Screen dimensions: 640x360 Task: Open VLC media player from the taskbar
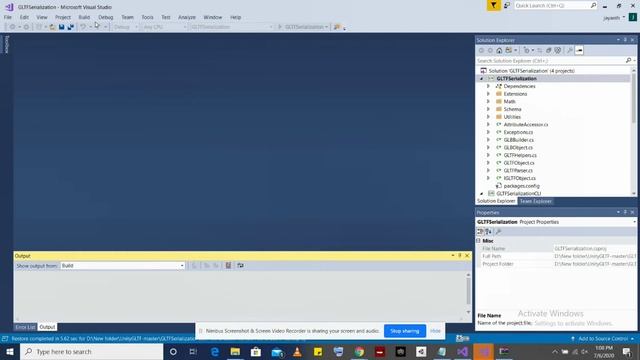(297, 351)
